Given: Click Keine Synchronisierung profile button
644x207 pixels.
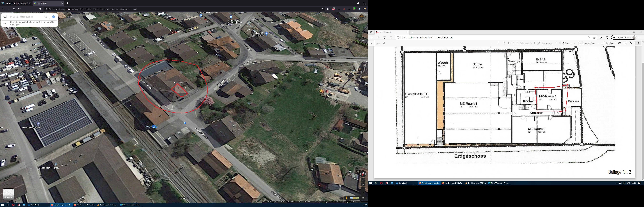Looking at the screenshot, I should coord(623,38).
